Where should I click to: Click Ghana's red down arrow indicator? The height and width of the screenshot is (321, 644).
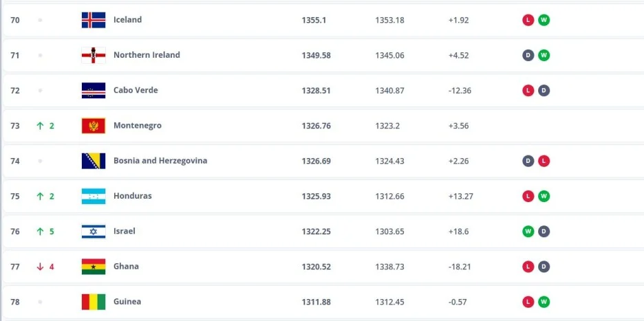40,266
